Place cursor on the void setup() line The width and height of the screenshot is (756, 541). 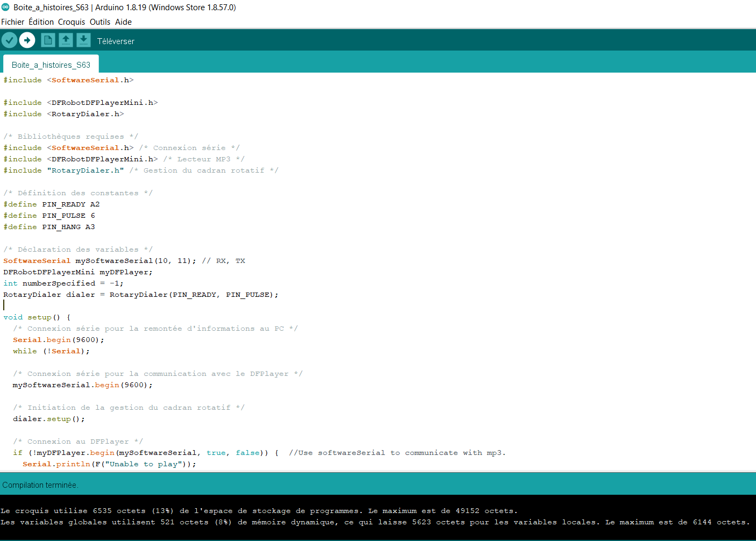(37, 317)
